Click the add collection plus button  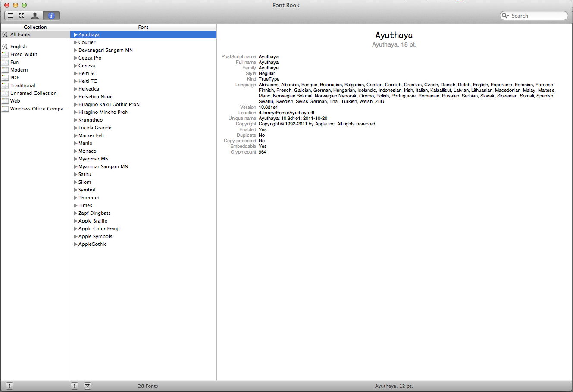pyautogui.click(x=9, y=386)
